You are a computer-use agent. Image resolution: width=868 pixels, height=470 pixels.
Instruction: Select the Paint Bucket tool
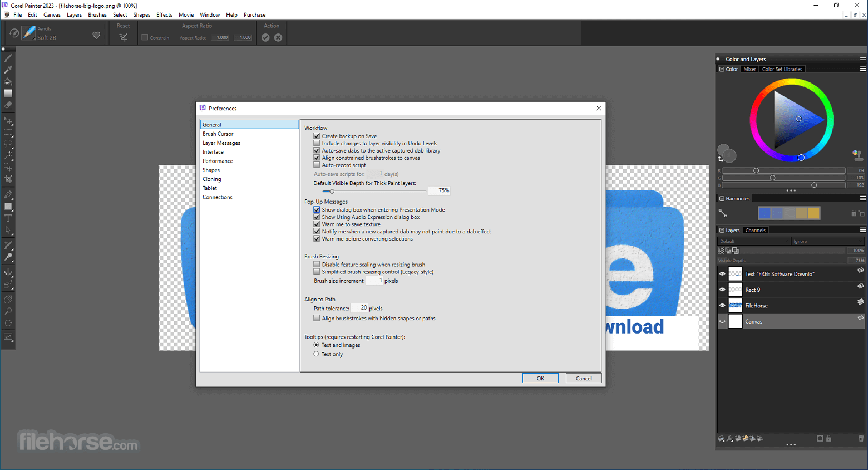(x=8, y=81)
